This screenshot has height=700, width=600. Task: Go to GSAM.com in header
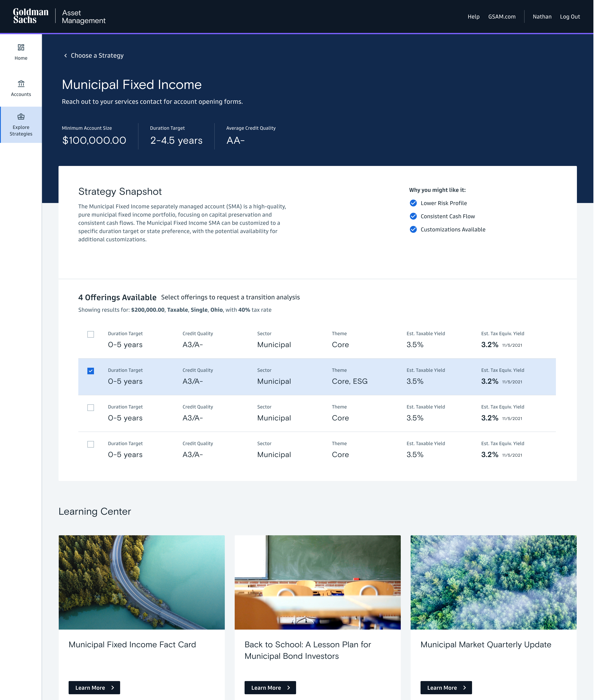[502, 16]
